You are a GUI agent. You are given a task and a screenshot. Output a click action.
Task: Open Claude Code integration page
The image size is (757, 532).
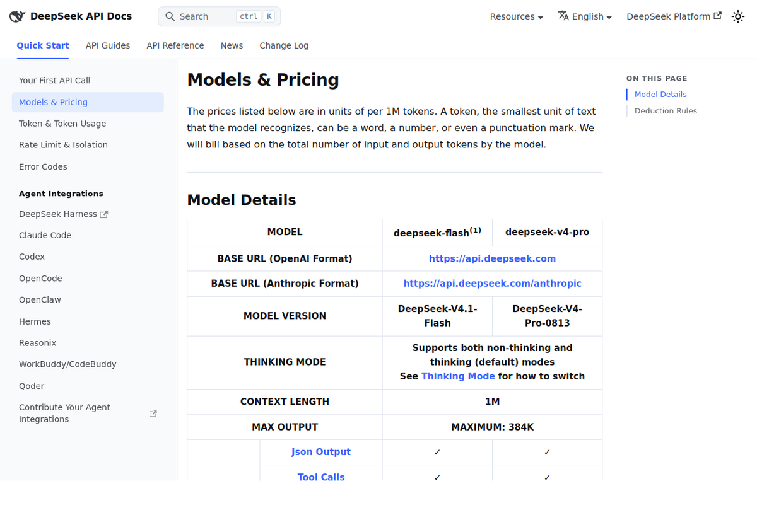(x=88, y=235)
